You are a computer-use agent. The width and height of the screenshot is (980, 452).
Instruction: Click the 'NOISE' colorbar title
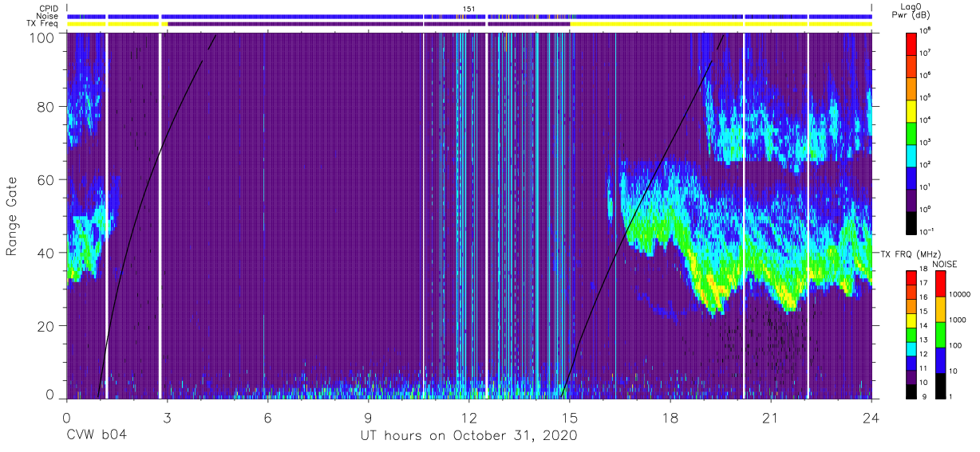point(944,262)
